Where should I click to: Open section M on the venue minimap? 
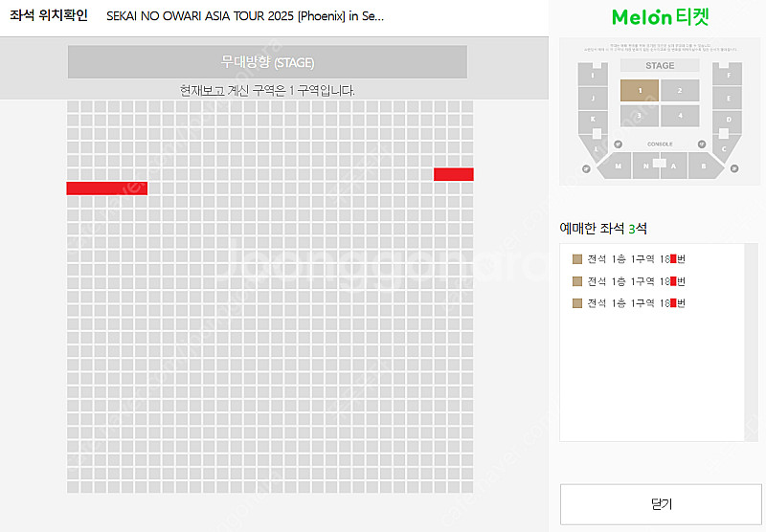click(x=616, y=166)
